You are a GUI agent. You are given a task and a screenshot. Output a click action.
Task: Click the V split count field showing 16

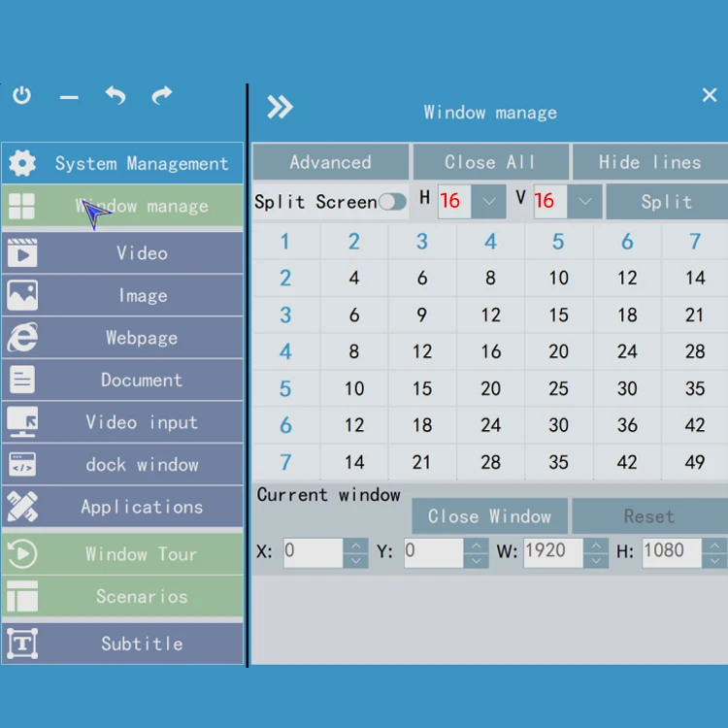(550, 202)
